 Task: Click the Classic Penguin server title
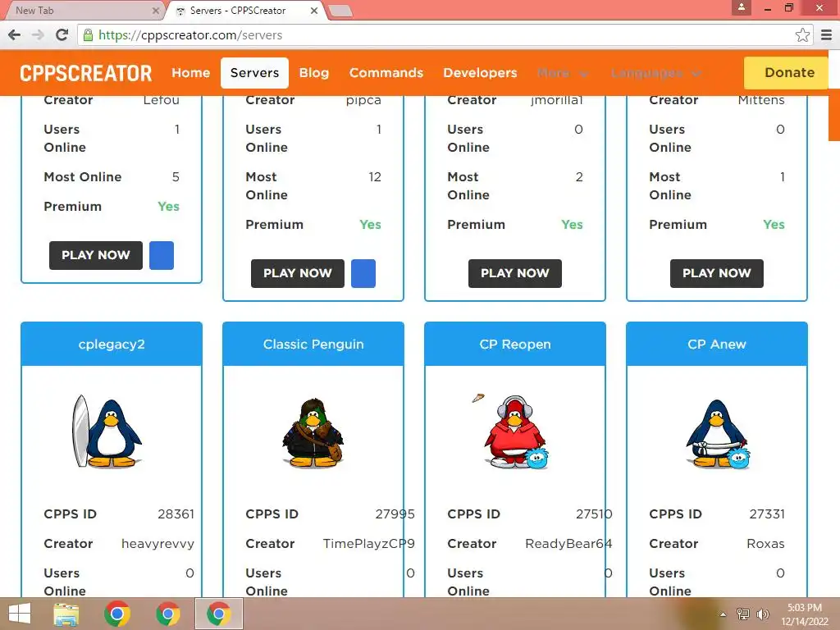point(313,344)
